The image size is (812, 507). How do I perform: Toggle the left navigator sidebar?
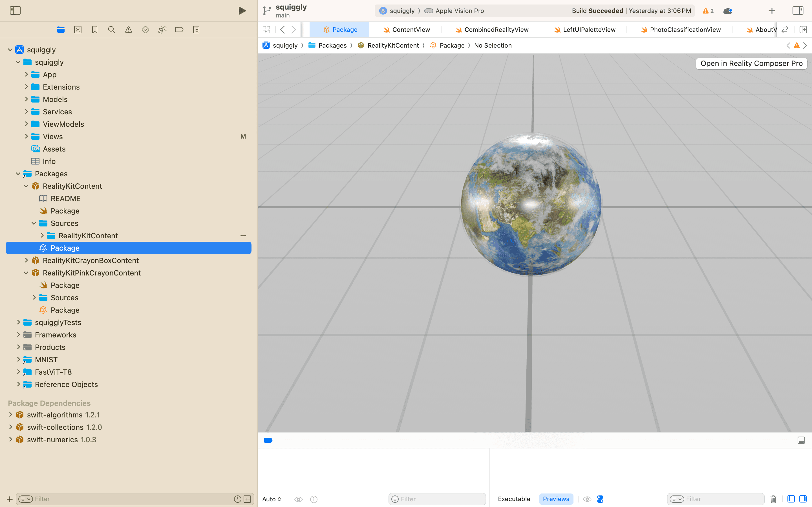(15, 11)
